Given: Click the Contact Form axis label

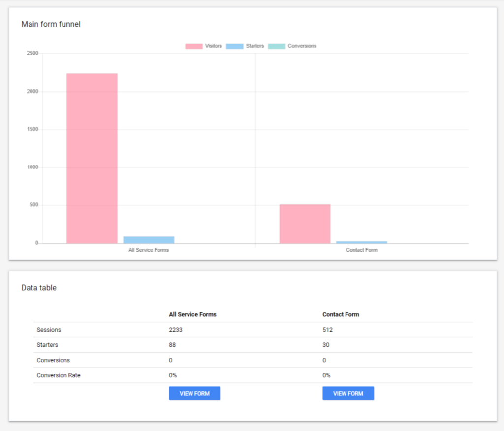Looking at the screenshot, I should pyautogui.click(x=362, y=250).
